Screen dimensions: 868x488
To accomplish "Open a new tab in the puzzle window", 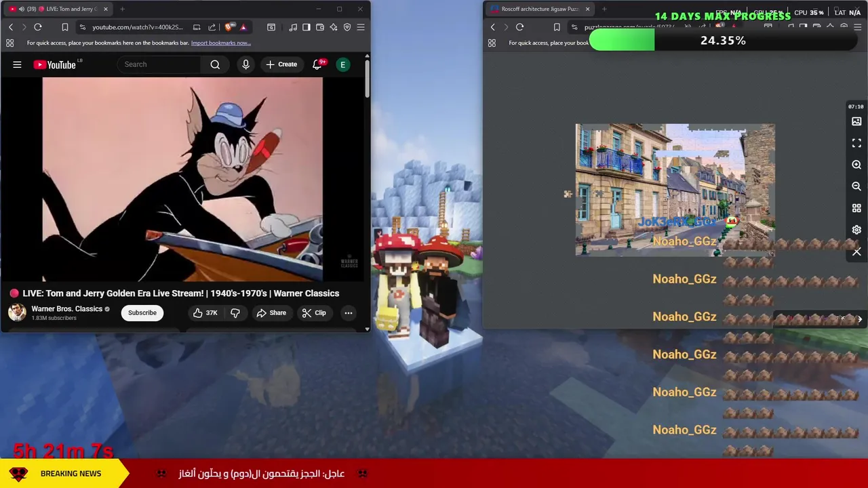I will [604, 9].
